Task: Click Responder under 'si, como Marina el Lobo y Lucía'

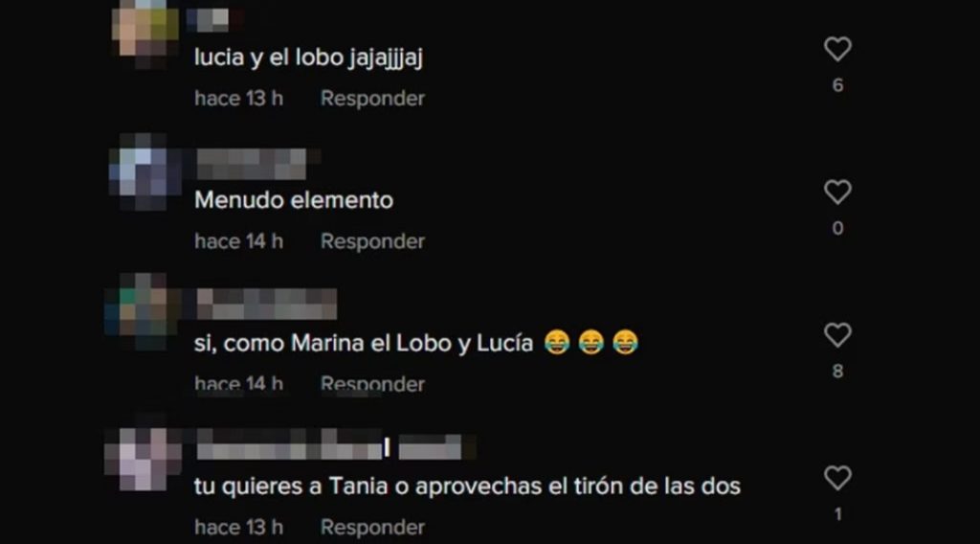Action: pos(372,383)
